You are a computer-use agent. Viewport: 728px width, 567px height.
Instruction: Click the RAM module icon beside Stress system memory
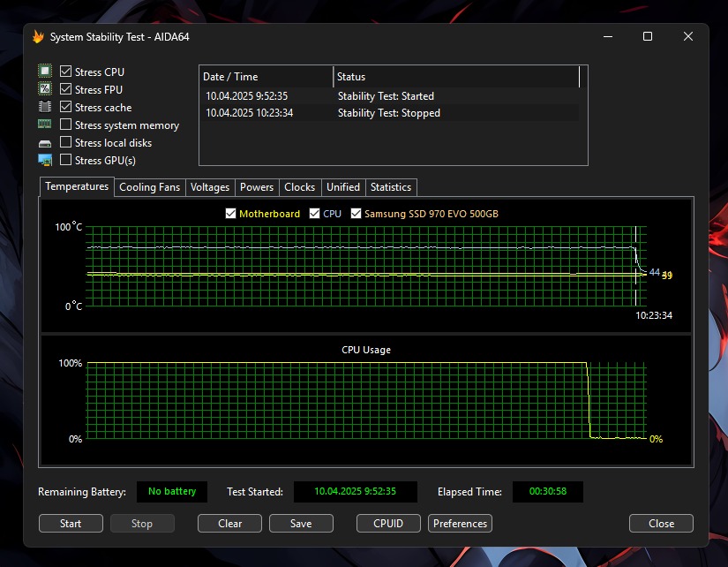point(45,124)
